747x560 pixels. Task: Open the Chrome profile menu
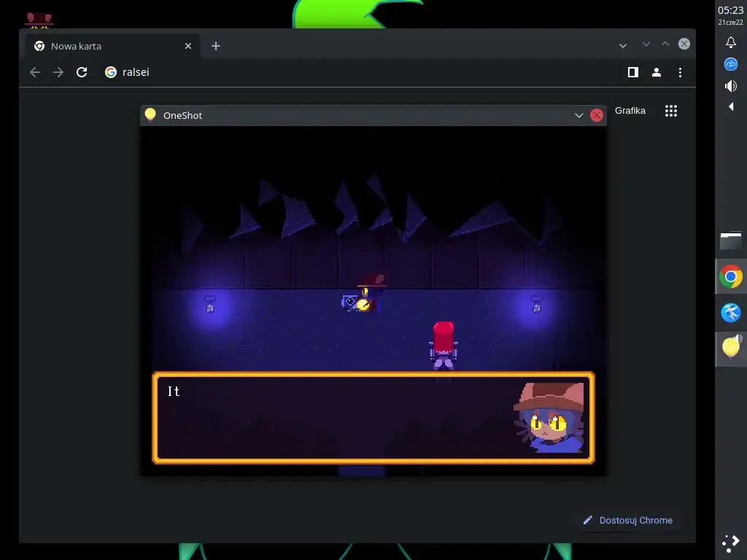point(657,72)
